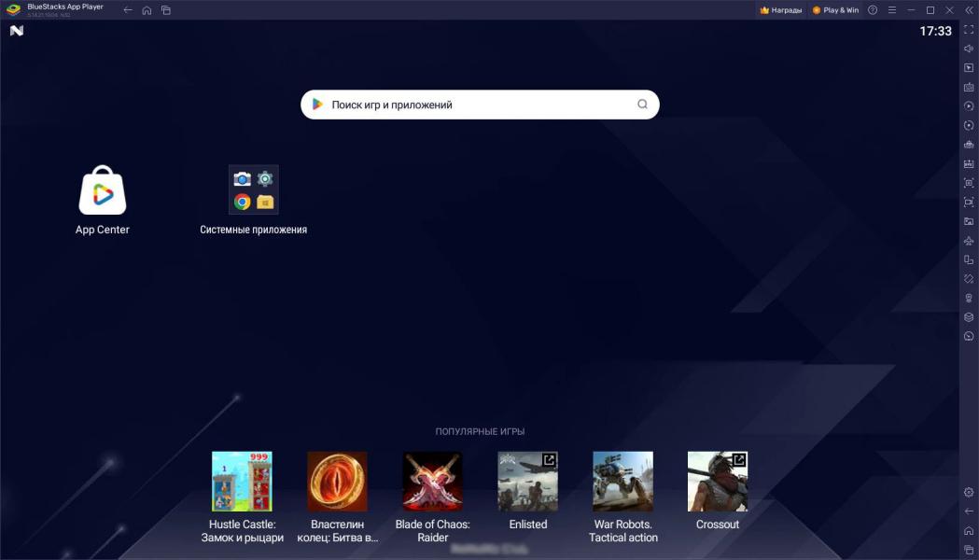Click the fullscreen icon in the sidebar
This screenshot has width=979, height=560.
coord(969,29)
